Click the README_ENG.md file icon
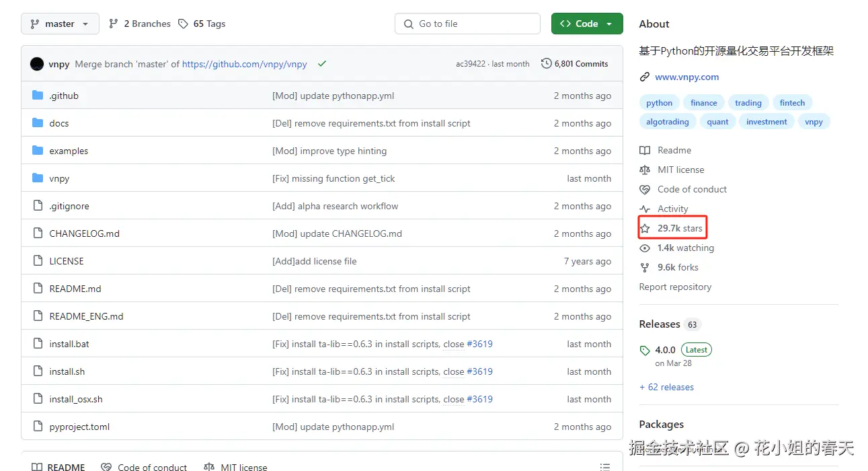868x471 pixels. [38, 316]
